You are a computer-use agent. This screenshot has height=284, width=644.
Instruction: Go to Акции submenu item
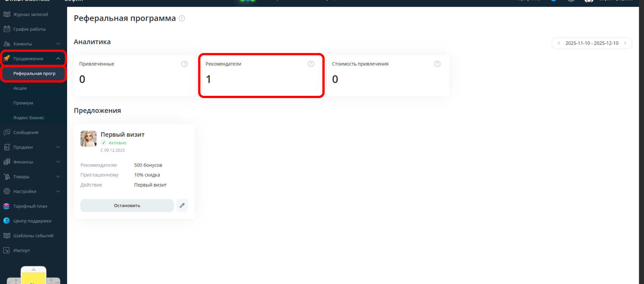tap(20, 88)
